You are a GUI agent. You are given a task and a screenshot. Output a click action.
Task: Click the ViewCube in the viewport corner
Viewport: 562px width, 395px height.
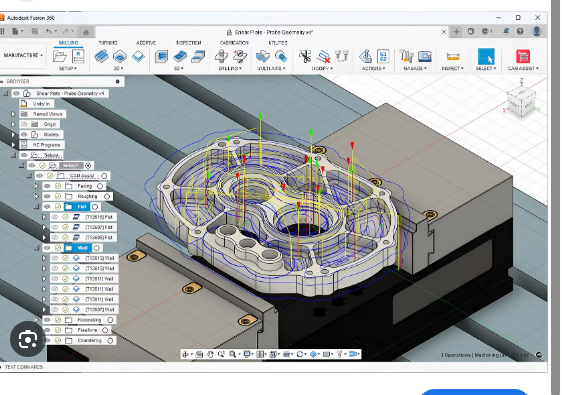click(521, 102)
